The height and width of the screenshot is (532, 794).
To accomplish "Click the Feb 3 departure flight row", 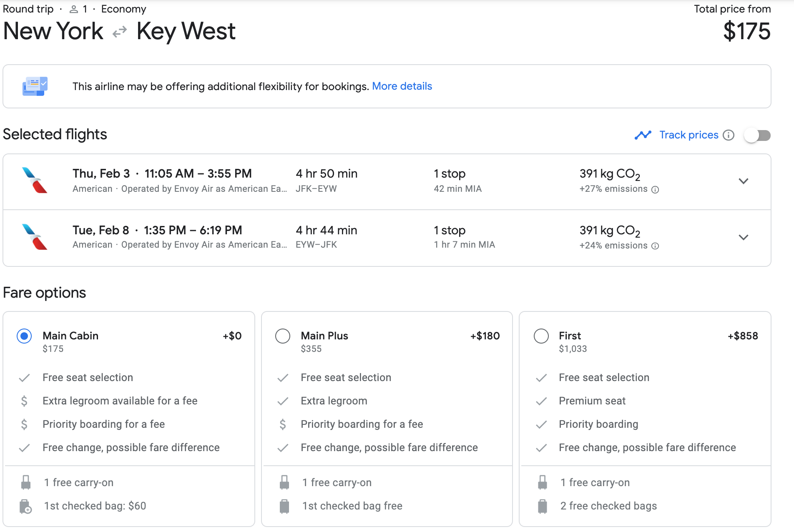I will point(375,181).
